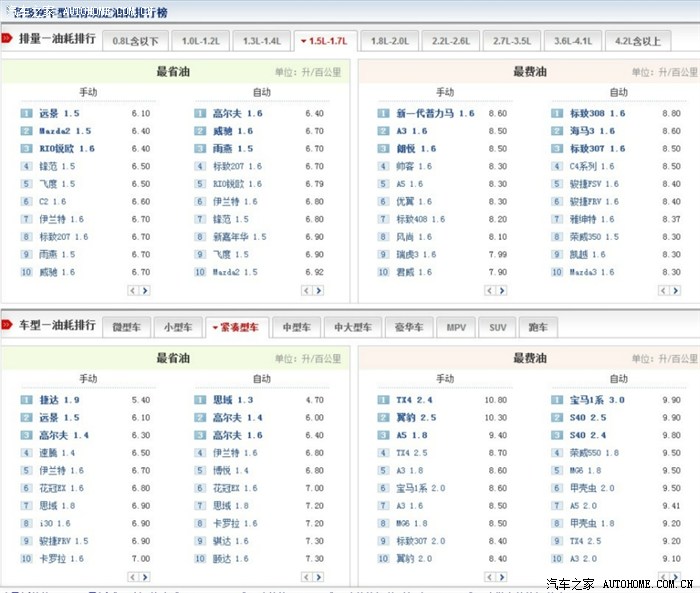Open the 荣威550 1.8 entry
This screenshot has width=700, height=593.
click(x=594, y=453)
